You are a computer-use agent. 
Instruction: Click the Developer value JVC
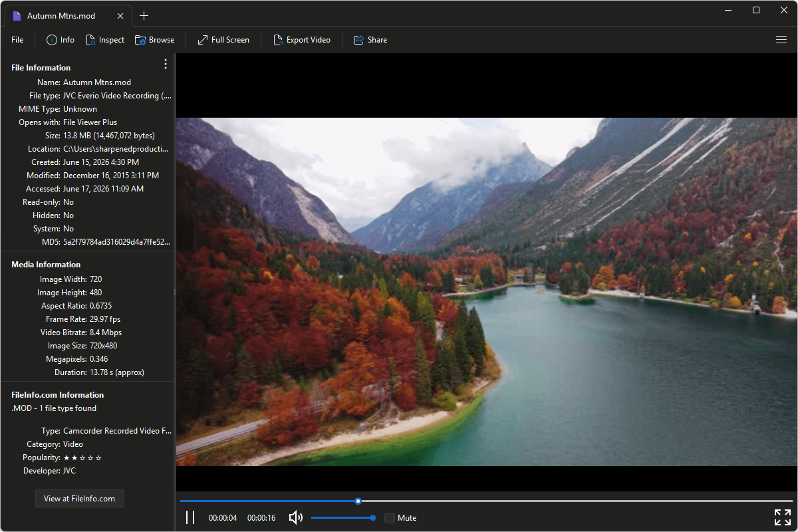tap(70, 471)
